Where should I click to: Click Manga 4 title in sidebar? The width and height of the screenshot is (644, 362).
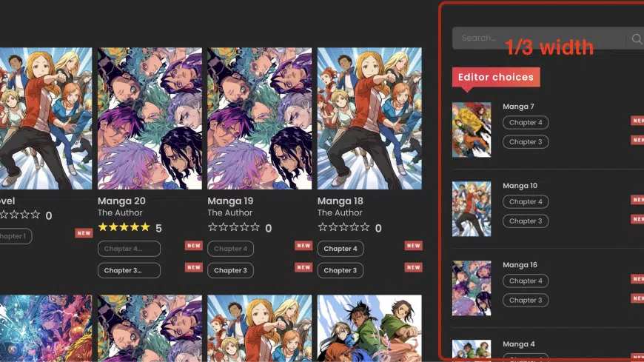point(519,344)
